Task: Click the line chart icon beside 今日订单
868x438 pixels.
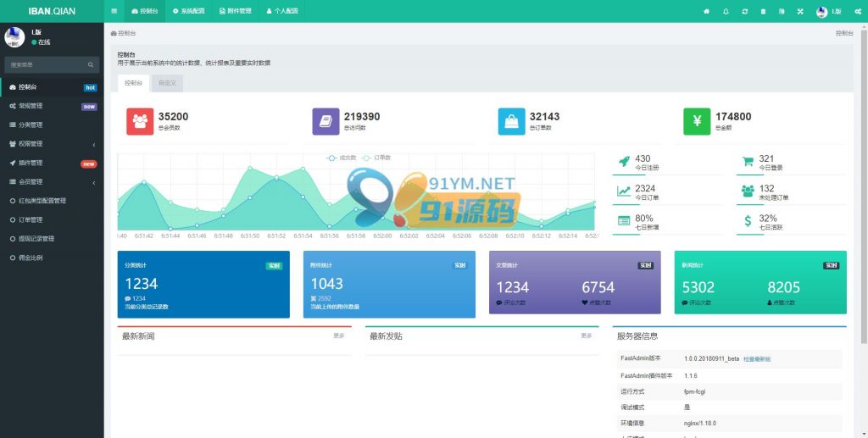Action: pyautogui.click(x=624, y=191)
